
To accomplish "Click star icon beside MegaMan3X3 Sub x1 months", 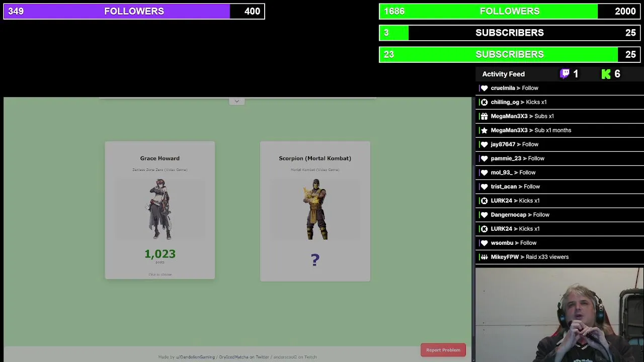I will pyautogui.click(x=484, y=130).
